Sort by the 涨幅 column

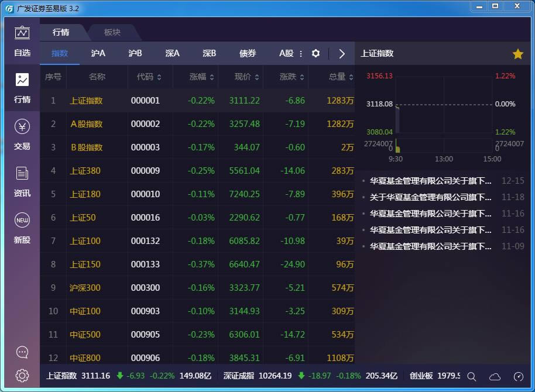point(201,77)
